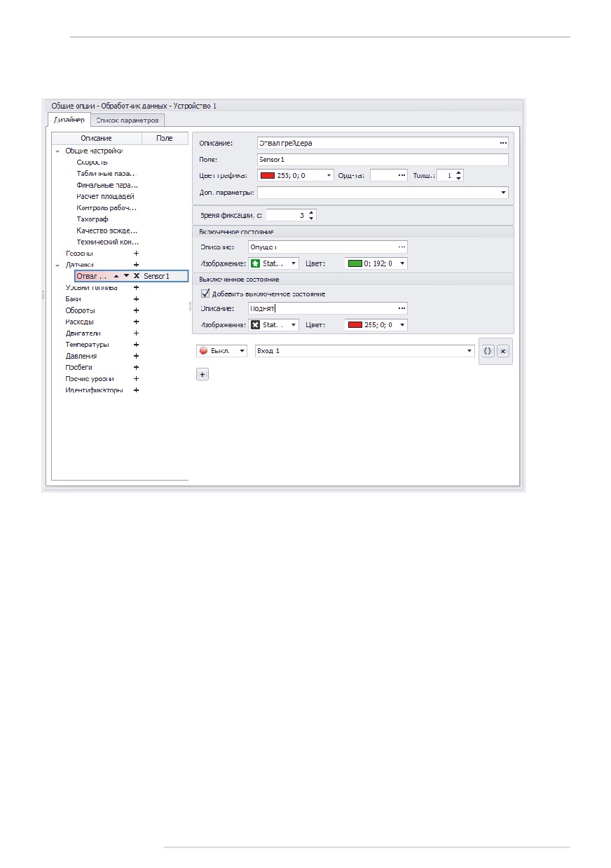Add a new item to Геозоны
611x868 pixels.
point(136,253)
